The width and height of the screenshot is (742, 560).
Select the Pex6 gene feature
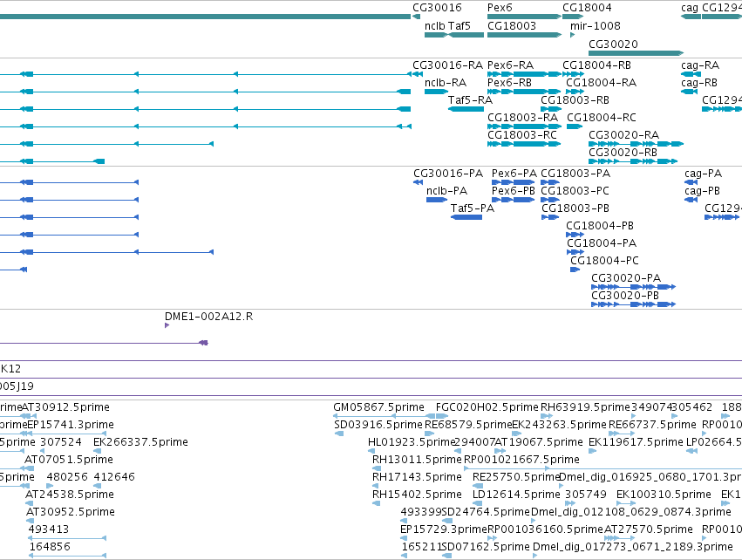[524, 17]
